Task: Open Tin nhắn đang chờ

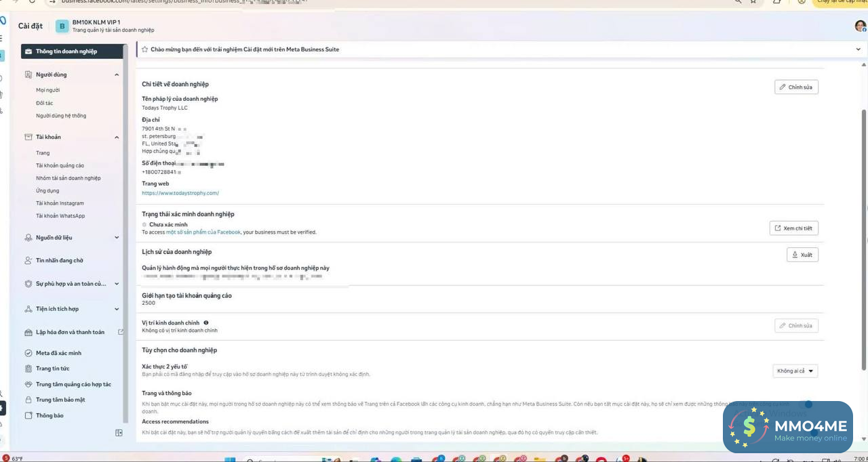Action: [x=60, y=260]
